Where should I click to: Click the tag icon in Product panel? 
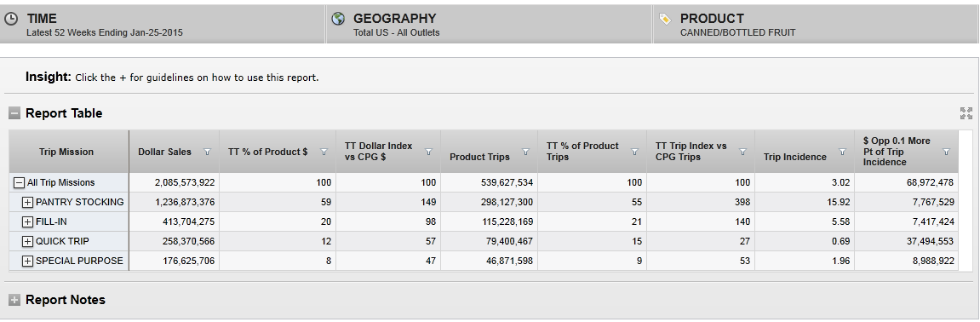coord(665,19)
